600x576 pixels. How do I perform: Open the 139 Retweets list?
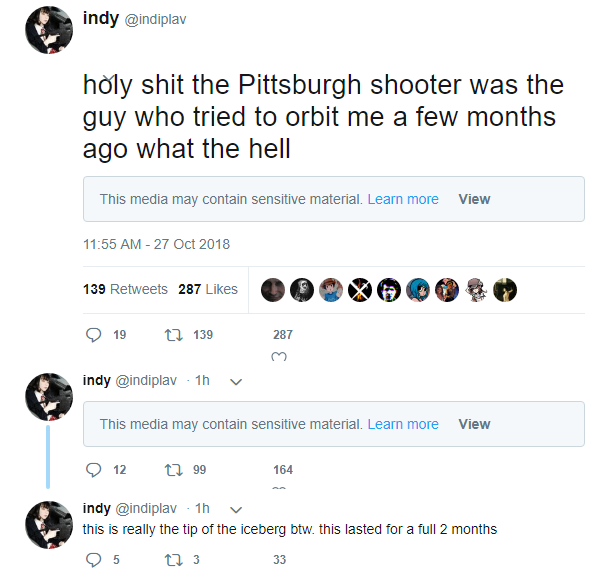[x=125, y=289]
